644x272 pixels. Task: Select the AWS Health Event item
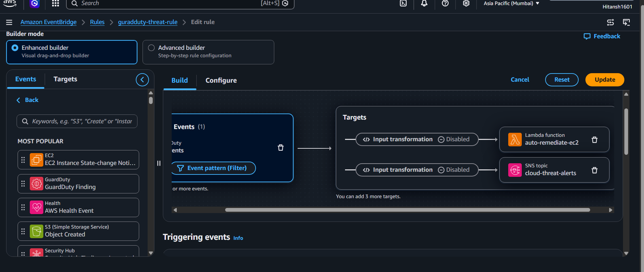coord(78,207)
